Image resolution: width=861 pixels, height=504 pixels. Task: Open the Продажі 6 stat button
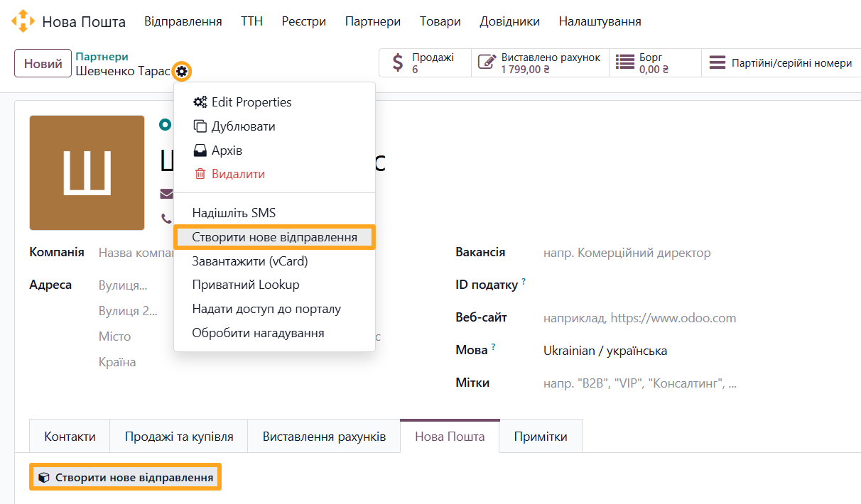[x=425, y=63]
